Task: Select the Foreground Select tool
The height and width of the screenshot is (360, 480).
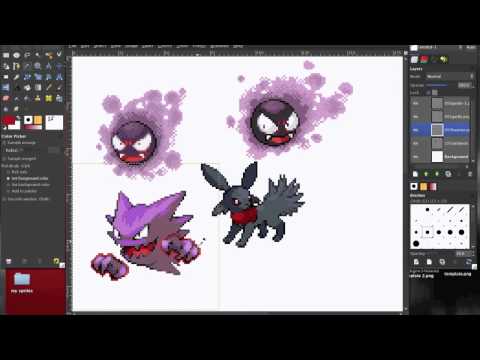Action: point(6,66)
